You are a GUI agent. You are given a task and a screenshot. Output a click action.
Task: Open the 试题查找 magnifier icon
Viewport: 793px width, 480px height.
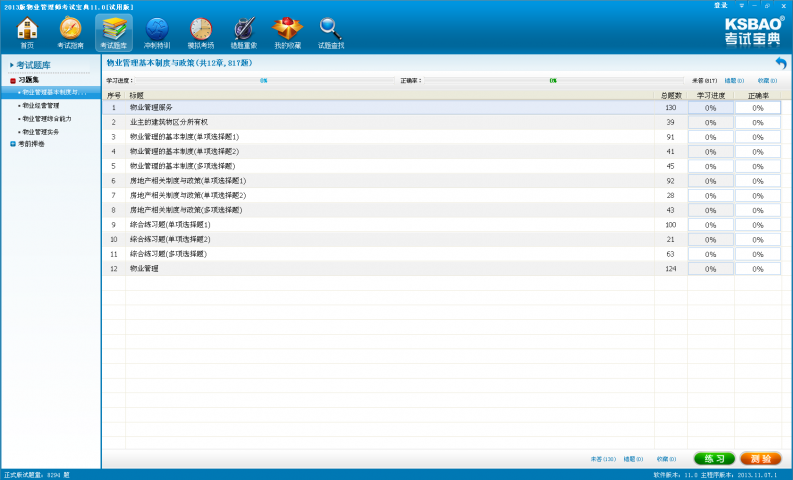pyautogui.click(x=330, y=32)
